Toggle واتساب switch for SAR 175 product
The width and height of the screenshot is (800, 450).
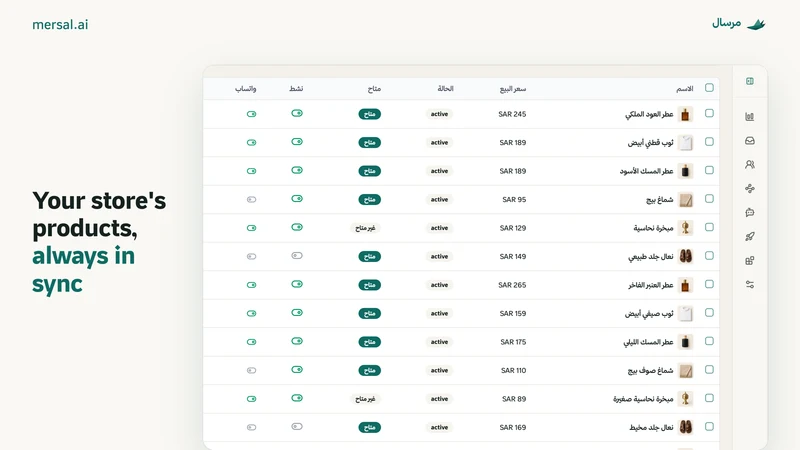(x=252, y=342)
